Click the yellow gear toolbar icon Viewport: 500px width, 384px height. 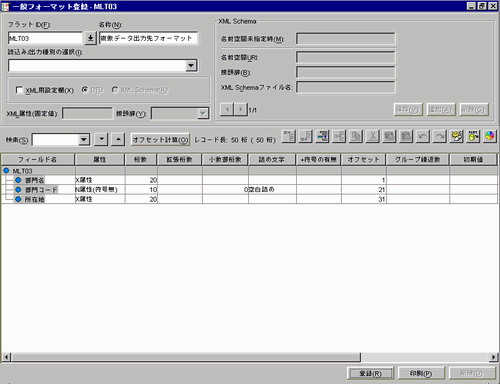(x=456, y=136)
